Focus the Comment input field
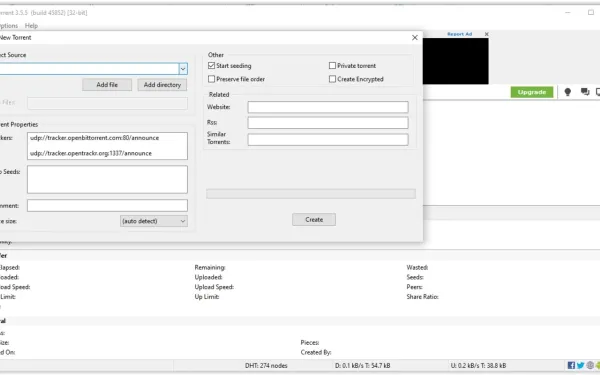 (x=108, y=205)
